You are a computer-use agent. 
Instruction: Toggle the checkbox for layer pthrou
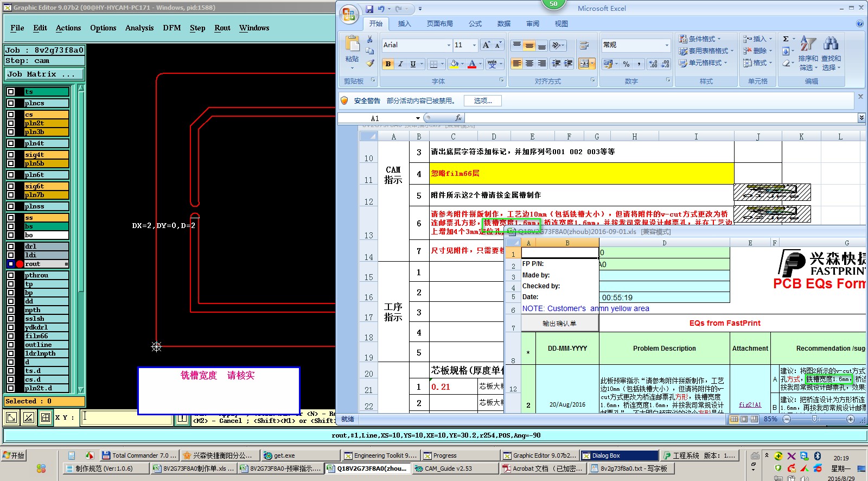pos(11,275)
